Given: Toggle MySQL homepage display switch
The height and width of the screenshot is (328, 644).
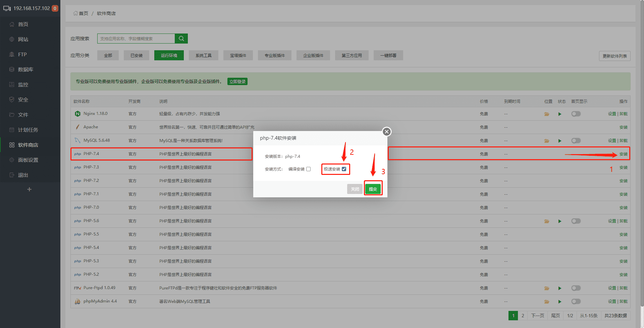Looking at the screenshot, I should (x=576, y=141).
